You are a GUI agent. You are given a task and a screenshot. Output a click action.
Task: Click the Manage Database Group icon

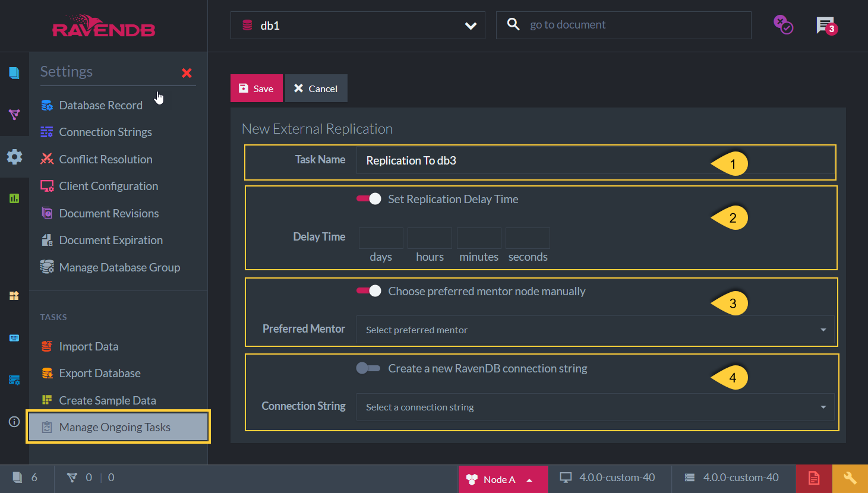[x=47, y=267]
